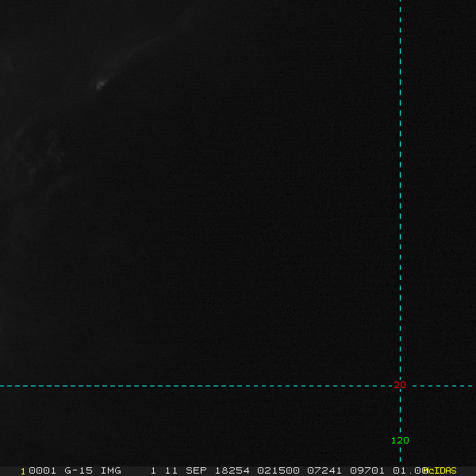Click the SEP month text

point(196,470)
